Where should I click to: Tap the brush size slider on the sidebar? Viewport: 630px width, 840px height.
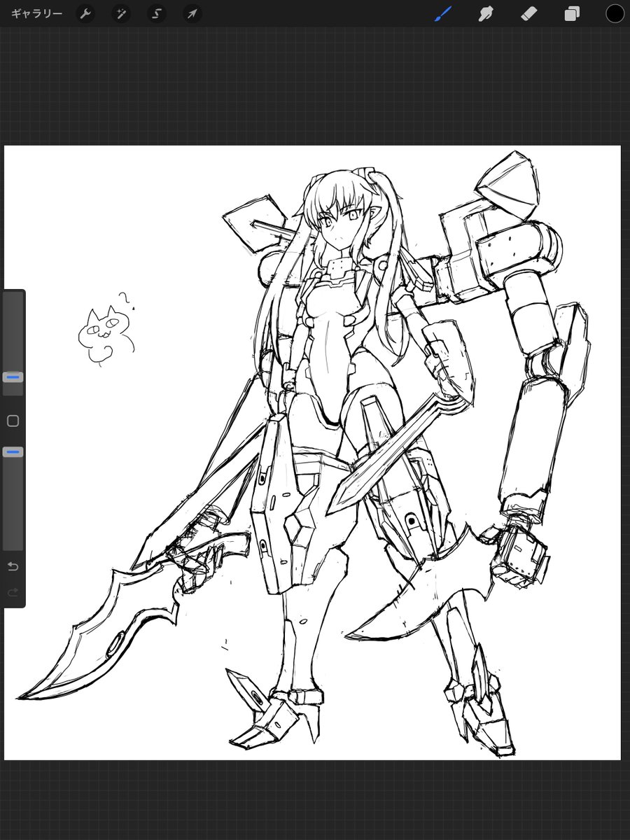12,377
